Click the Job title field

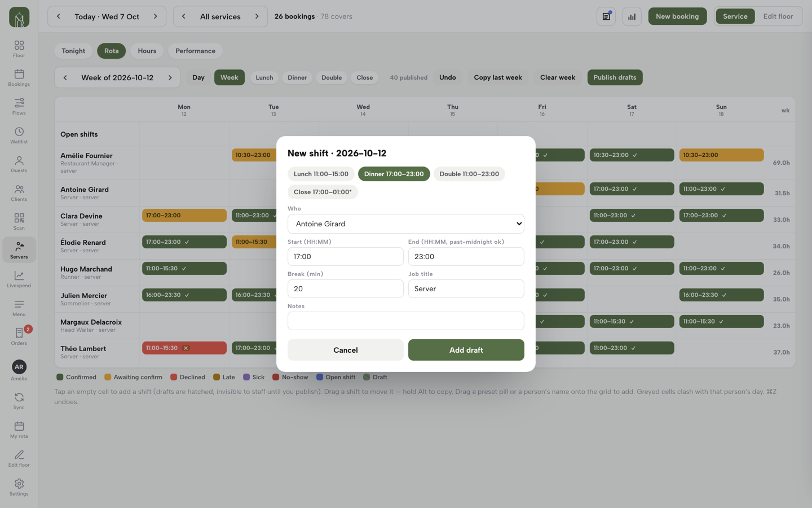pyautogui.click(x=466, y=288)
